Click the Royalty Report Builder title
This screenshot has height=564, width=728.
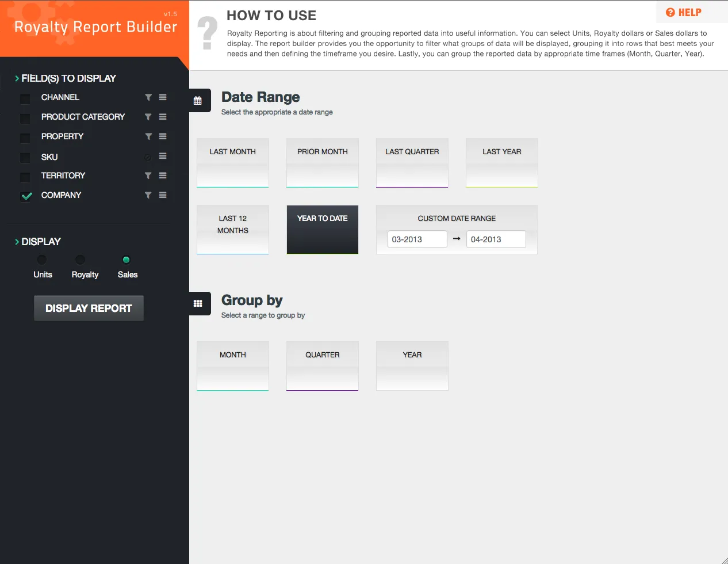pyautogui.click(x=95, y=27)
